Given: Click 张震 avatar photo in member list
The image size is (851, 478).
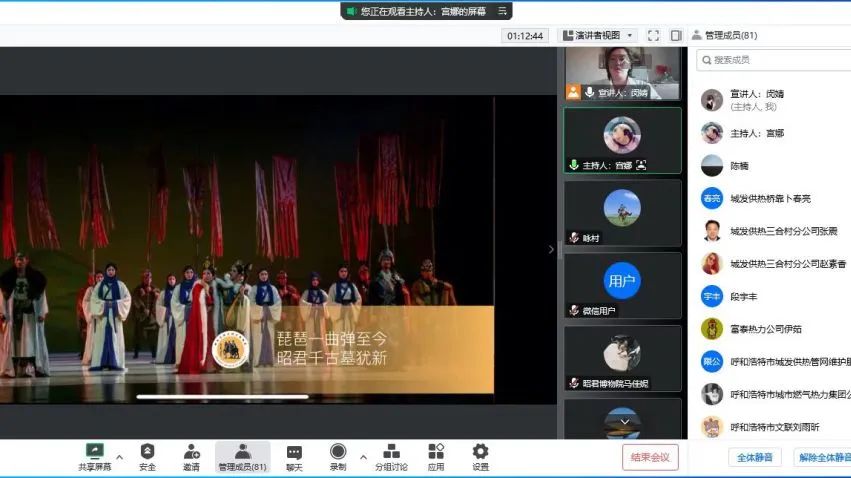Looking at the screenshot, I should pos(712,231).
